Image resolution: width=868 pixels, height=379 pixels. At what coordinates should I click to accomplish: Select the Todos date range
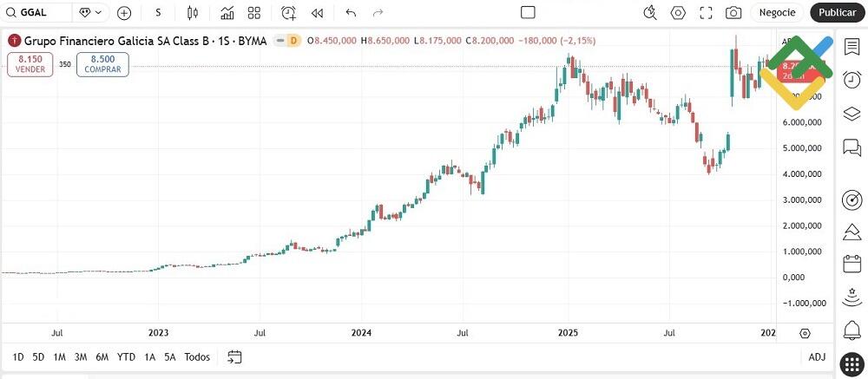point(198,356)
